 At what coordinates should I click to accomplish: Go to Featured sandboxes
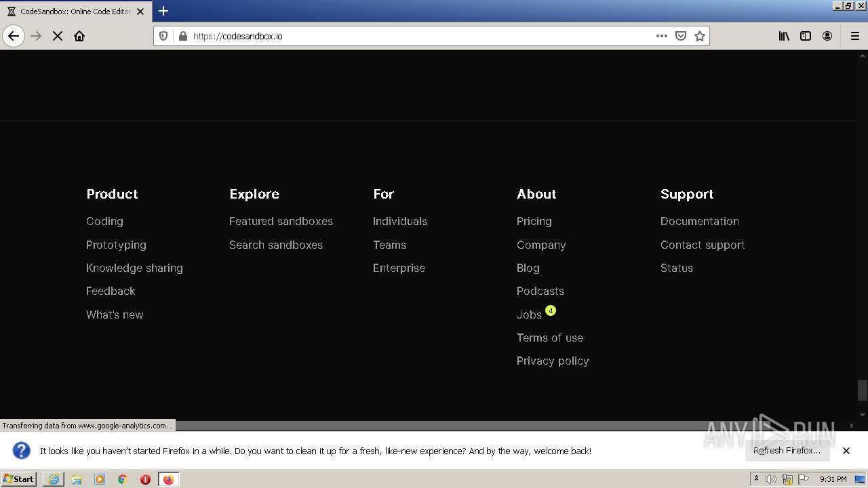tap(281, 221)
